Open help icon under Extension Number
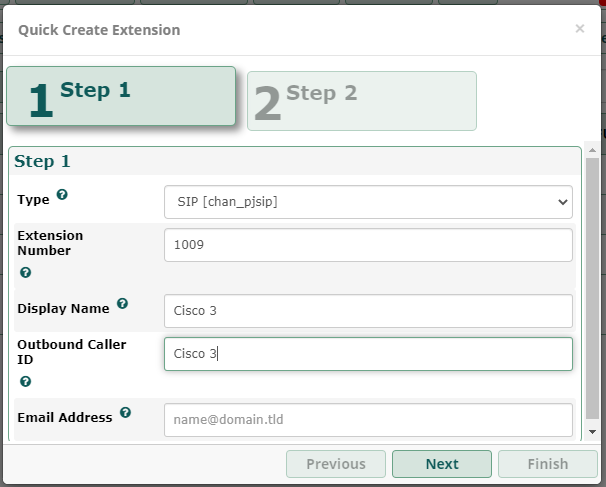This screenshot has width=606, height=487. (26, 272)
